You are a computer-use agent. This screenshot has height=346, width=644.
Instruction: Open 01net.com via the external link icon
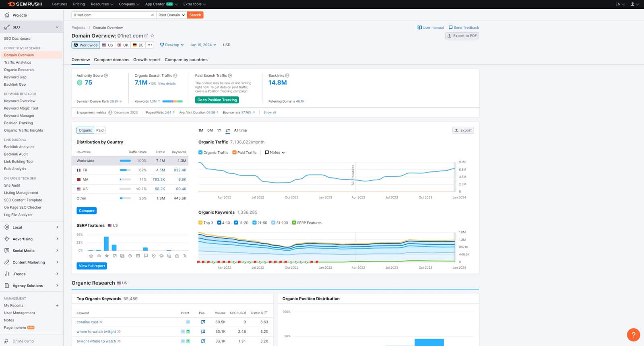coord(146,36)
